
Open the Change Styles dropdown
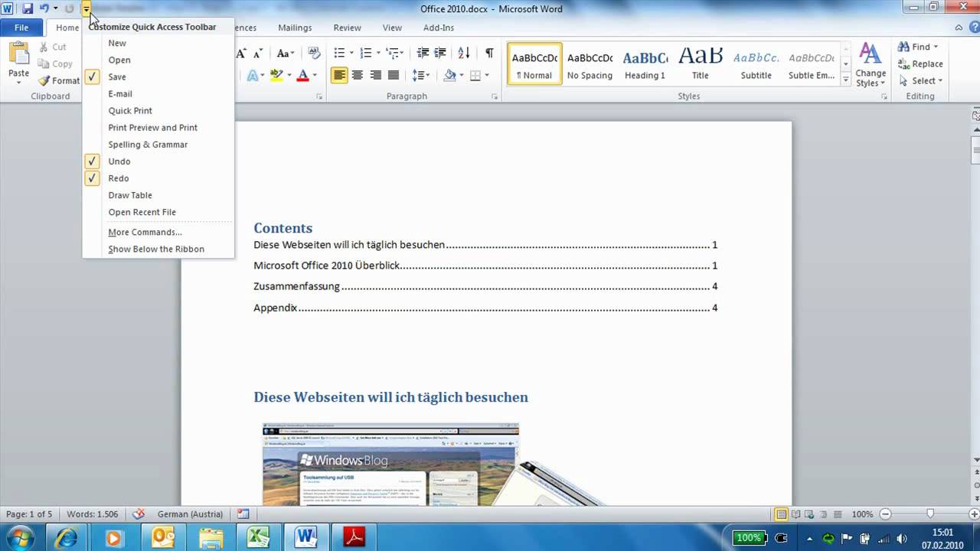pos(871,65)
